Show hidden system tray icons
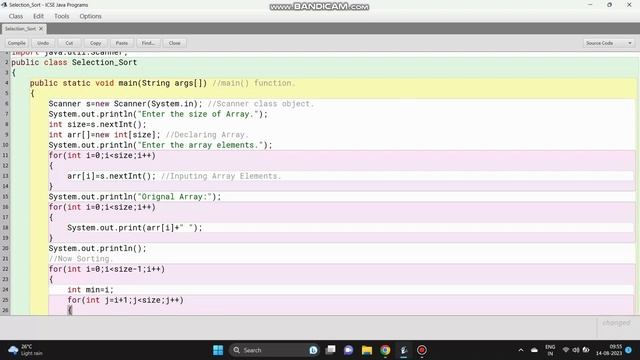Image resolution: width=640 pixels, height=360 pixels. coord(521,350)
